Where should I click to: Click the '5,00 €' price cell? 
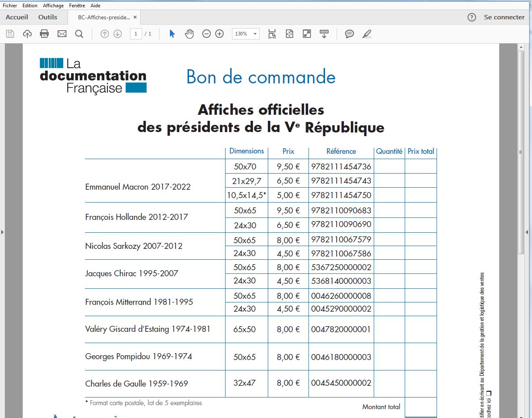click(288, 195)
